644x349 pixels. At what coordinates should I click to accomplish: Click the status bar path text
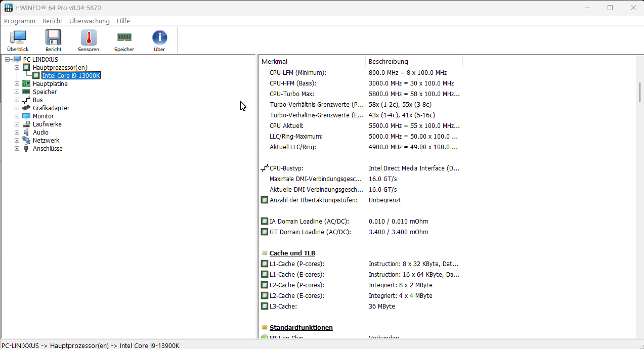point(91,345)
